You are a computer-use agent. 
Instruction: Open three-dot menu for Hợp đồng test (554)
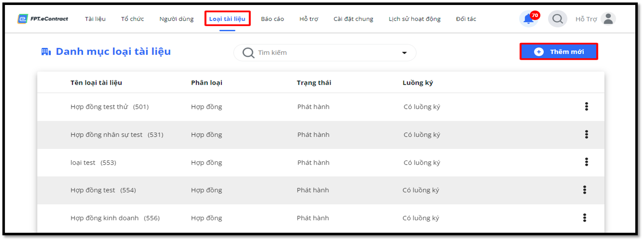[585, 190]
